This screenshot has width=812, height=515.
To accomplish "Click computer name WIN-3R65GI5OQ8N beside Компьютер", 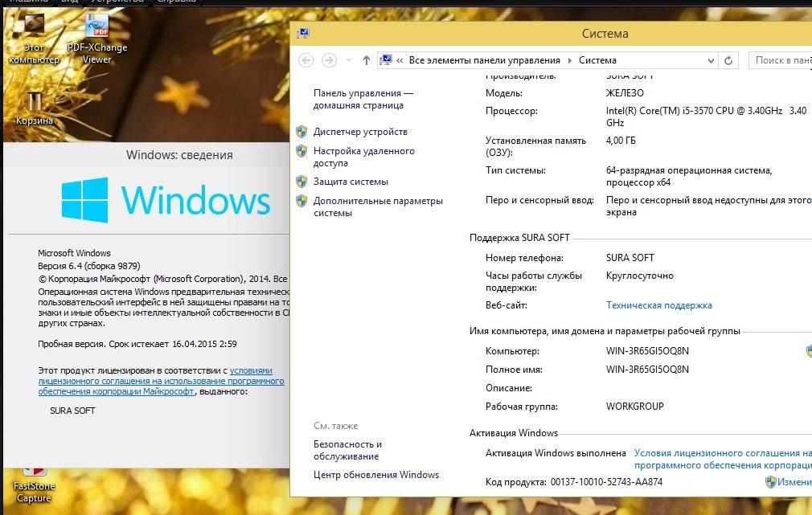I will pos(647,351).
